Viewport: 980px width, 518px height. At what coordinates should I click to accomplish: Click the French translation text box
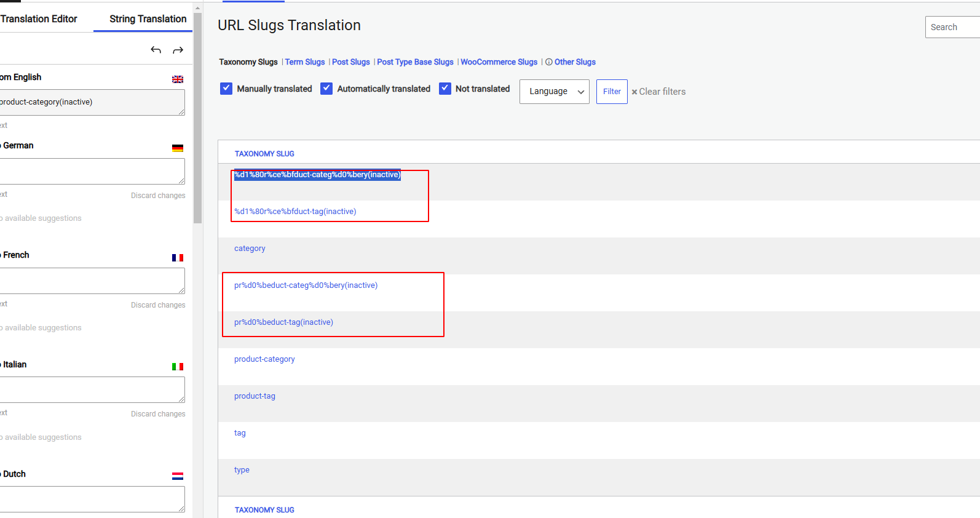click(x=92, y=281)
